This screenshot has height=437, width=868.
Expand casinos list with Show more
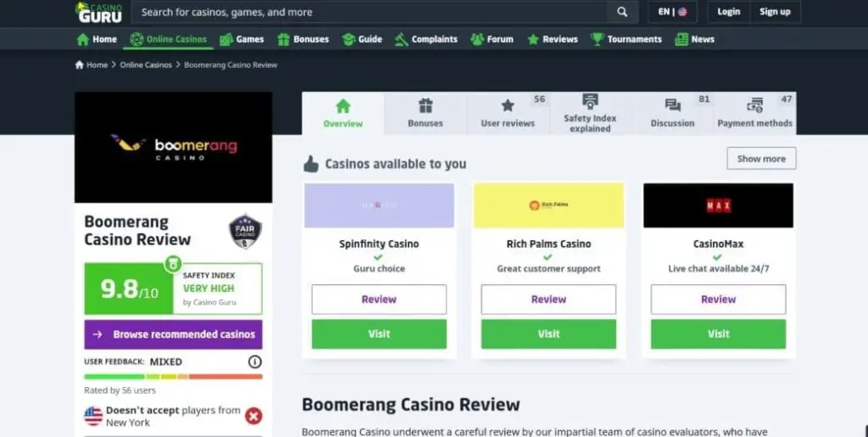pyautogui.click(x=761, y=159)
